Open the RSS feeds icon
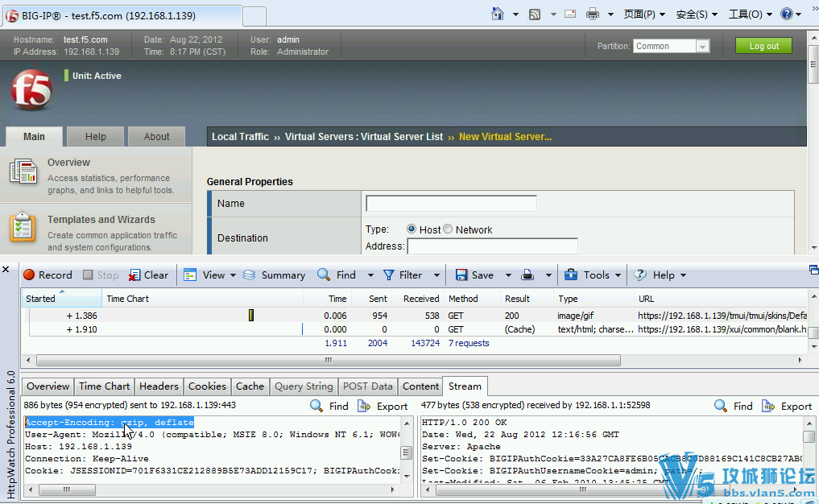Image resolution: width=819 pixels, height=504 pixels. pyautogui.click(x=535, y=14)
